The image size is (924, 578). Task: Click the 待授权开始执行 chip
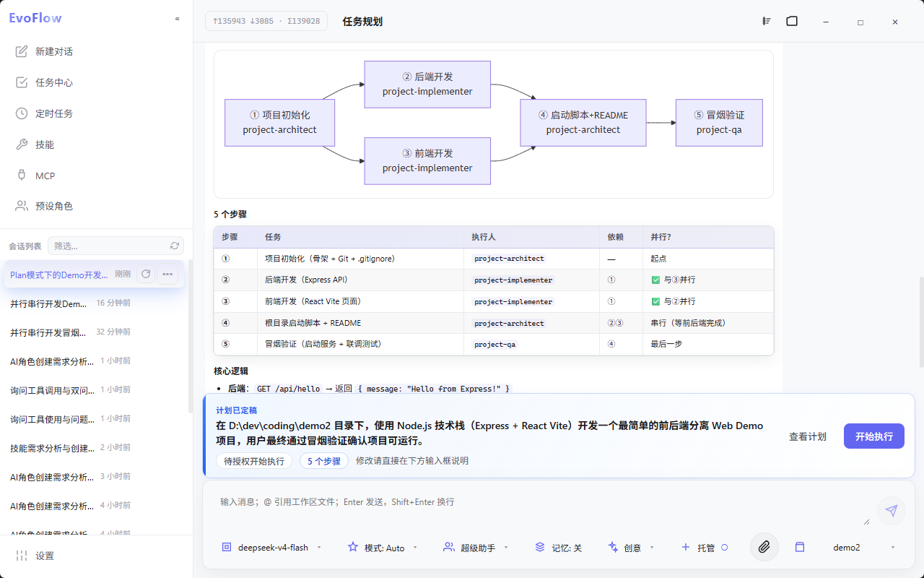(254, 461)
